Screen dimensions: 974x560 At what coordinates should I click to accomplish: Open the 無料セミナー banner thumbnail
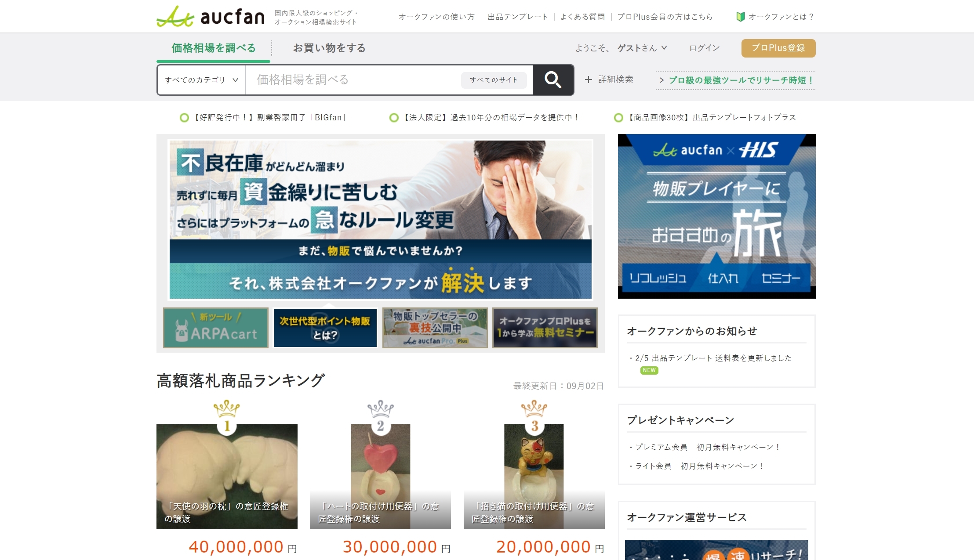point(545,328)
